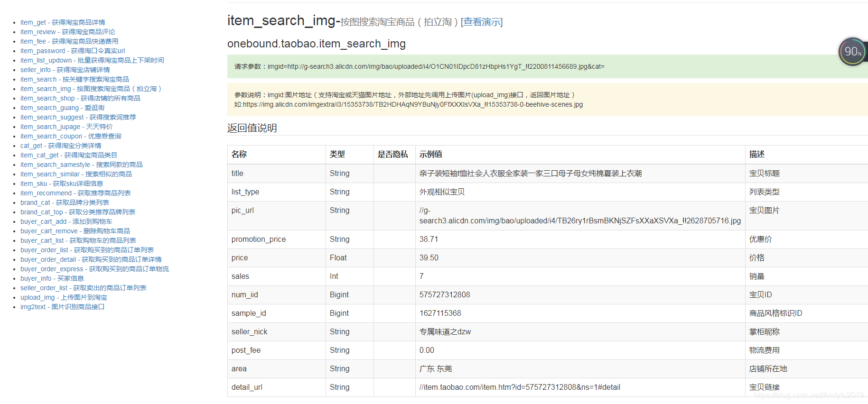Click the seller_nick value 专属味道之dzw
Screen dimensions: 868x404
click(445, 332)
